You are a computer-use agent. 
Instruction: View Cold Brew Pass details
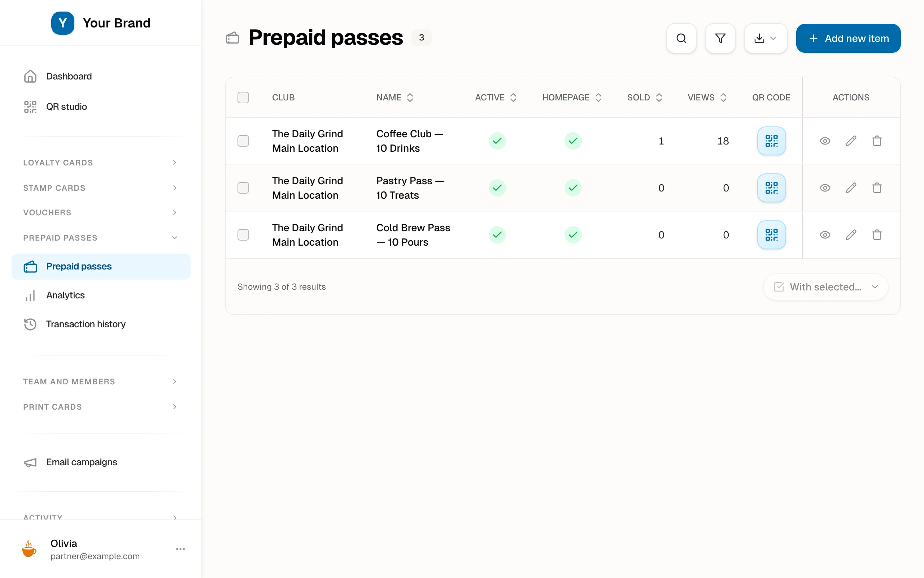pos(825,235)
